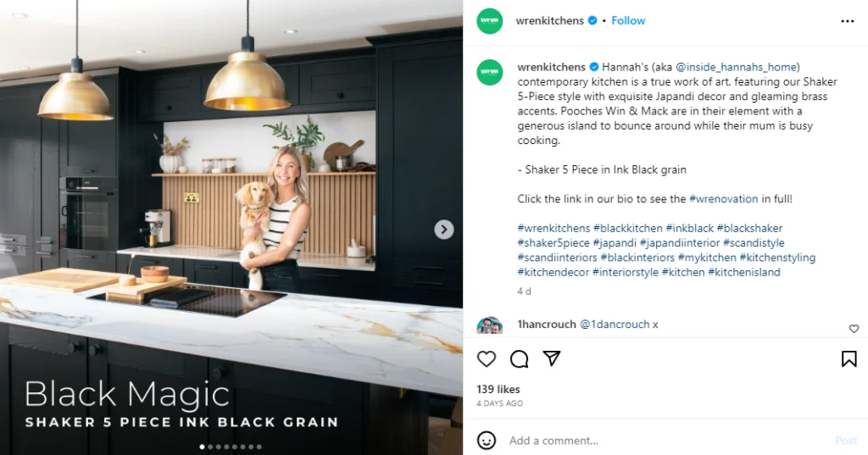Click wrenkitchens avatar beside the caption
868x455 pixels.
click(489, 72)
